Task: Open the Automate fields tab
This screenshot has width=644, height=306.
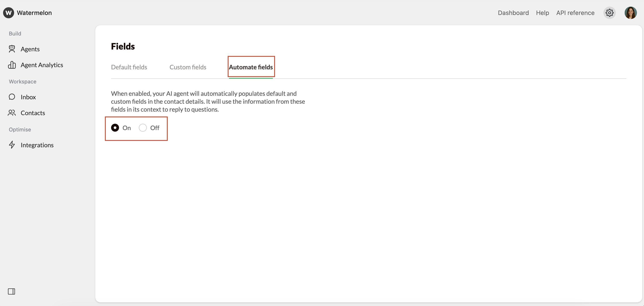Action: (x=251, y=67)
